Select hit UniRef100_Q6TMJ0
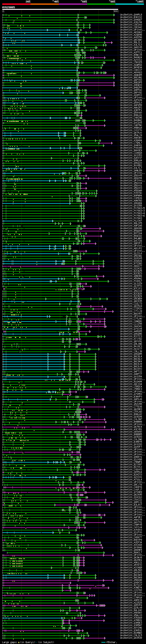This screenshot has width=146, height=644. pyautogui.click(x=131, y=133)
